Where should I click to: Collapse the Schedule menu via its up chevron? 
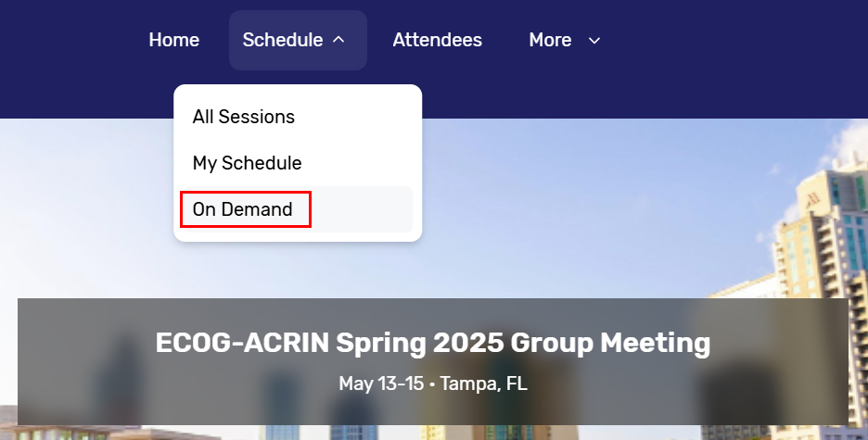(338, 40)
